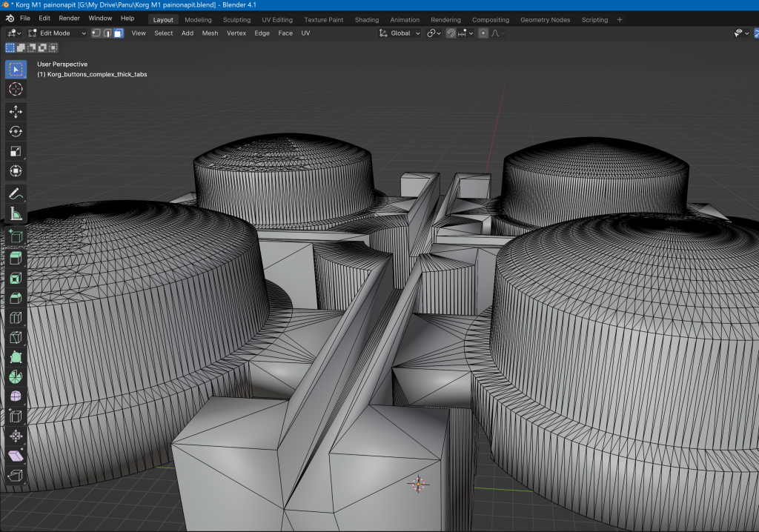Pick the Annotate pencil tool
The width and height of the screenshot is (759, 532).
click(16, 193)
